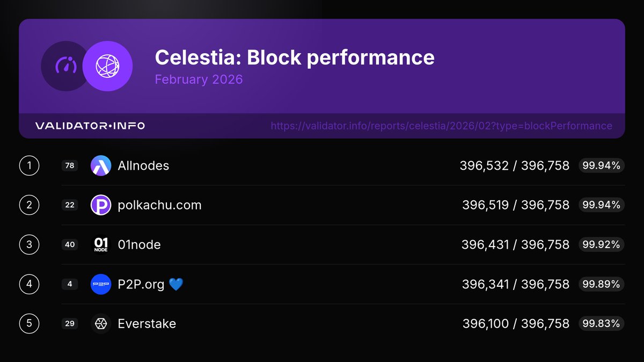Select the Allnodes validator name
This screenshot has width=644, height=362.
tap(143, 165)
